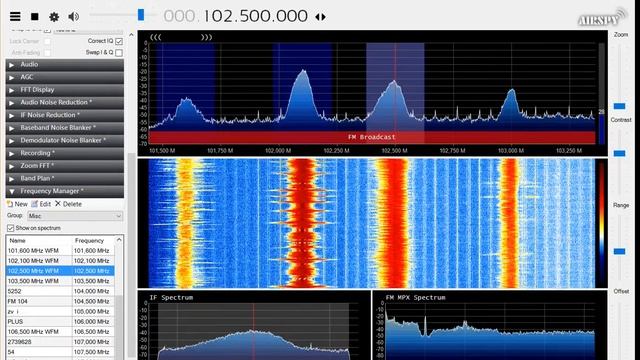The width and height of the screenshot is (640, 360).
Task: Expand the Audio panel
Action: point(64,64)
